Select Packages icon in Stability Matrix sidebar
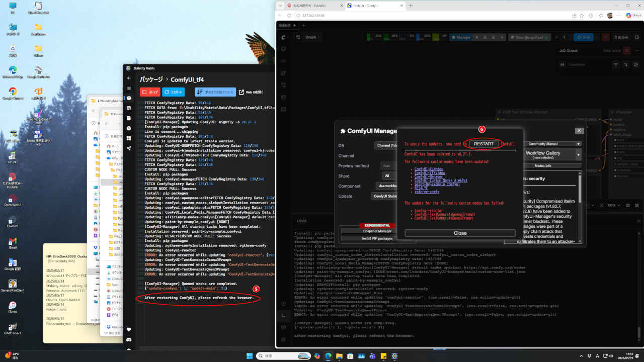644x362 pixels. 129,98
